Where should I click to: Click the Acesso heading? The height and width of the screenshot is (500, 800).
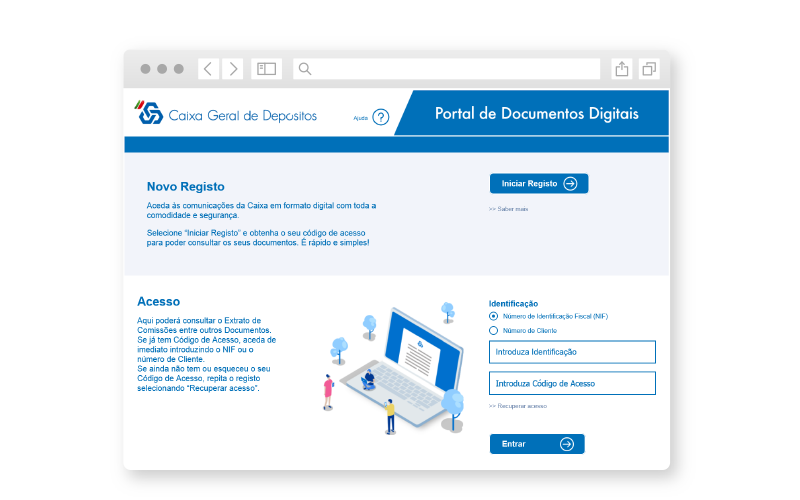(x=159, y=302)
